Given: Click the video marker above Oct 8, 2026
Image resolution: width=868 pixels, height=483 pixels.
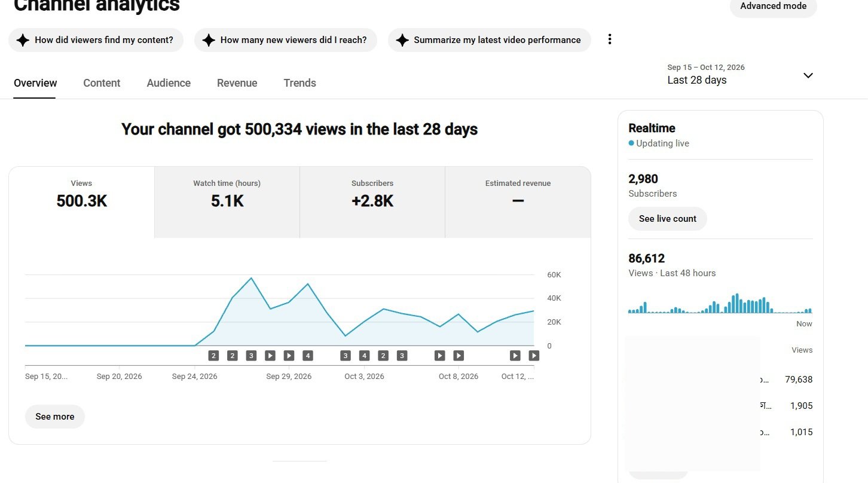Looking at the screenshot, I should (459, 356).
